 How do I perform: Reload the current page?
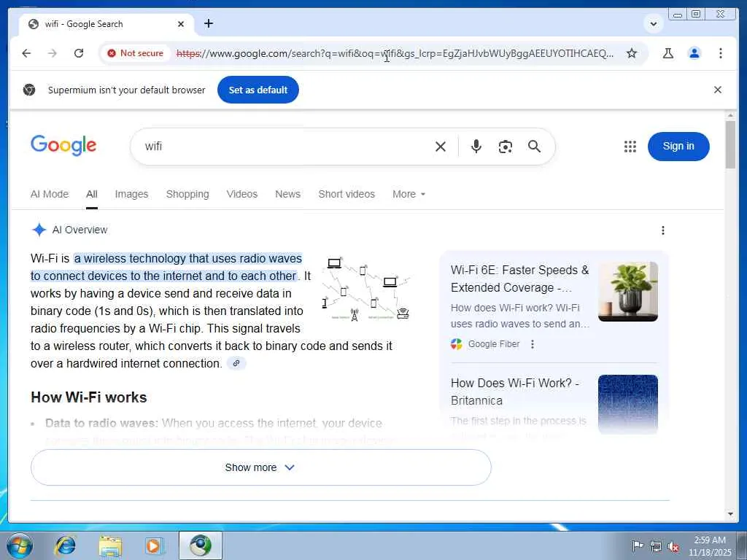[x=79, y=53]
